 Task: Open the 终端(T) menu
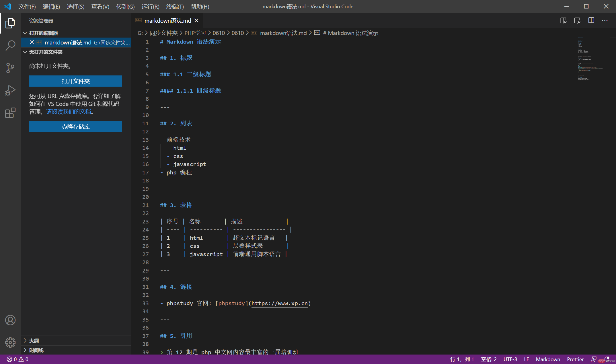pos(175,6)
